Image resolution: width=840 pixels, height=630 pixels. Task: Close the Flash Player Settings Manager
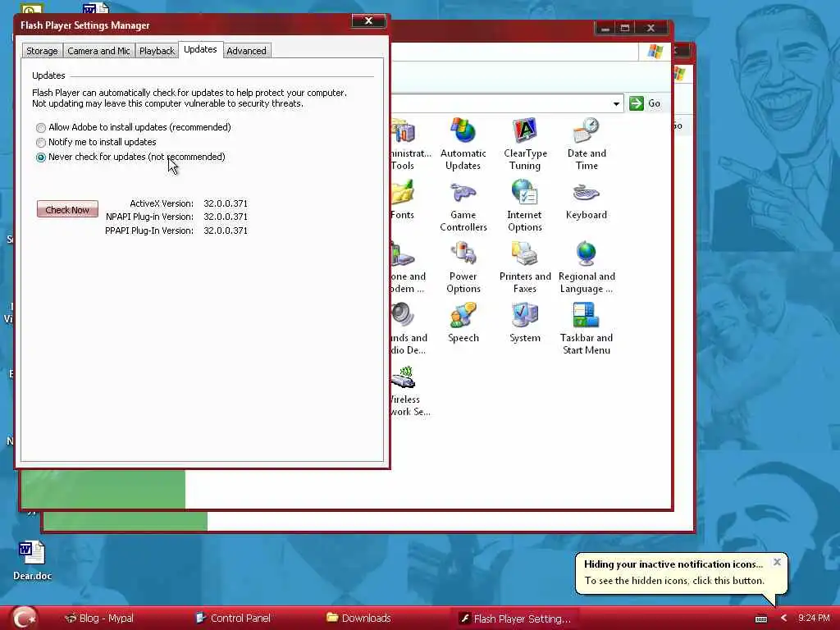(368, 21)
